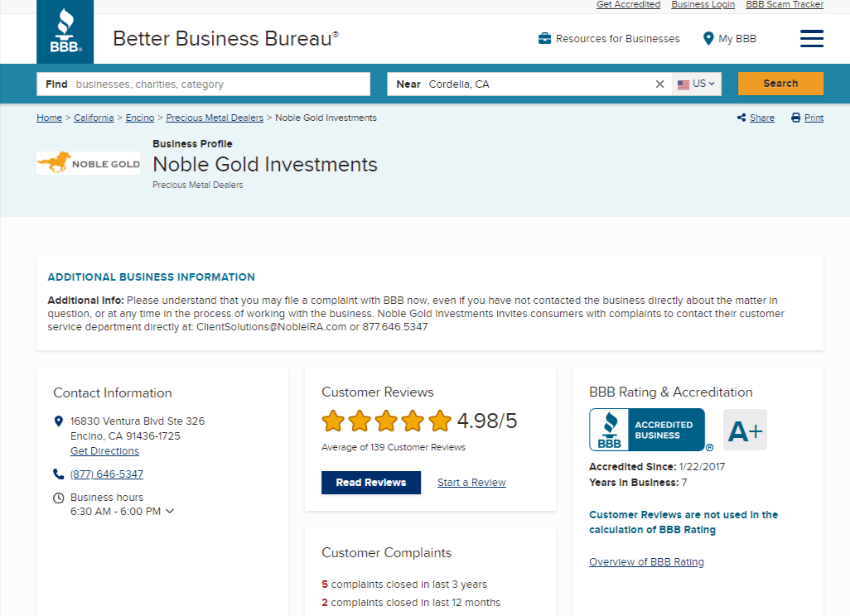Screen dimensions: 850x616
Task: Open the BBB Scam Tracker link
Action: coord(785,4)
